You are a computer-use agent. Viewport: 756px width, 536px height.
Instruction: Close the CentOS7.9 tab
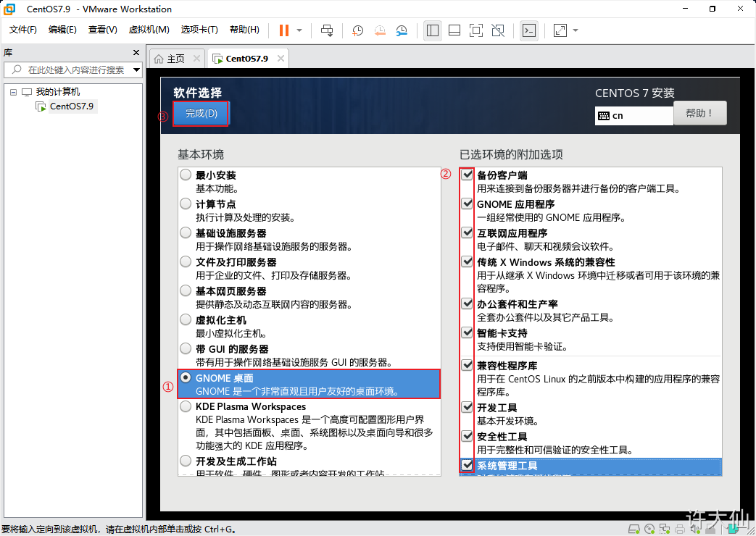click(x=280, y=59)
